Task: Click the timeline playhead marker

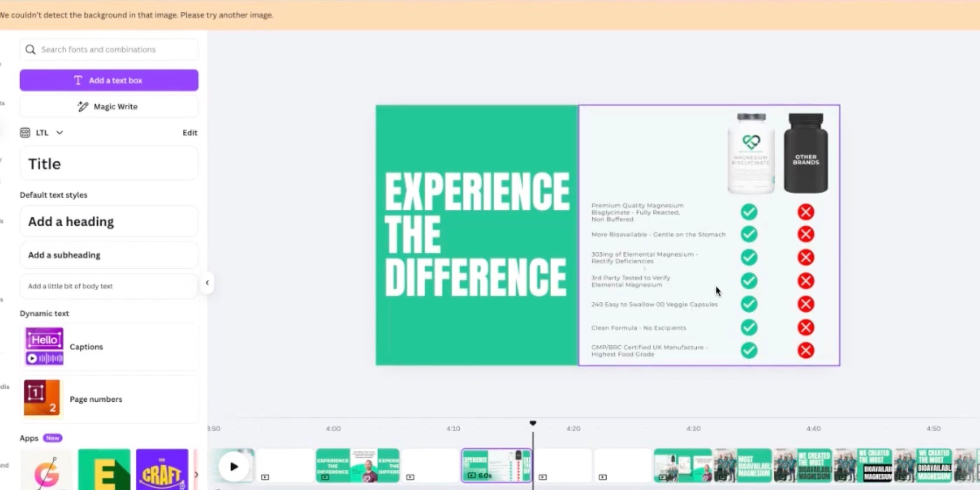Action: 533,423
